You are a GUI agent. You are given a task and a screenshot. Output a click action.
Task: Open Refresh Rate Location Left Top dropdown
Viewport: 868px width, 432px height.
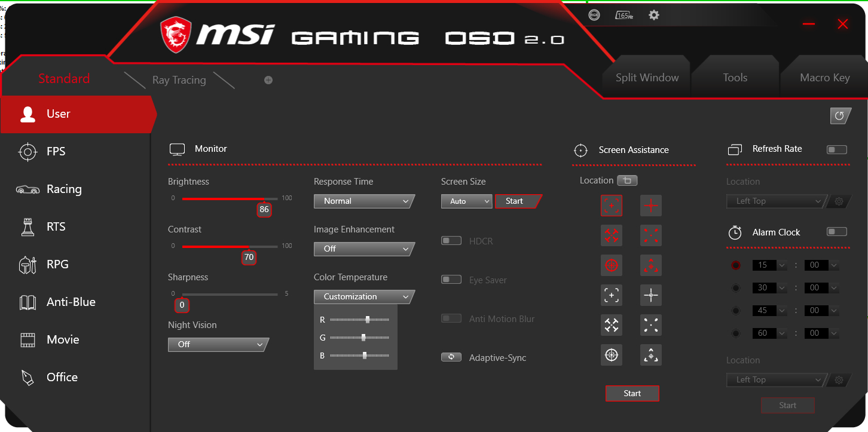[x=776, y=201]
